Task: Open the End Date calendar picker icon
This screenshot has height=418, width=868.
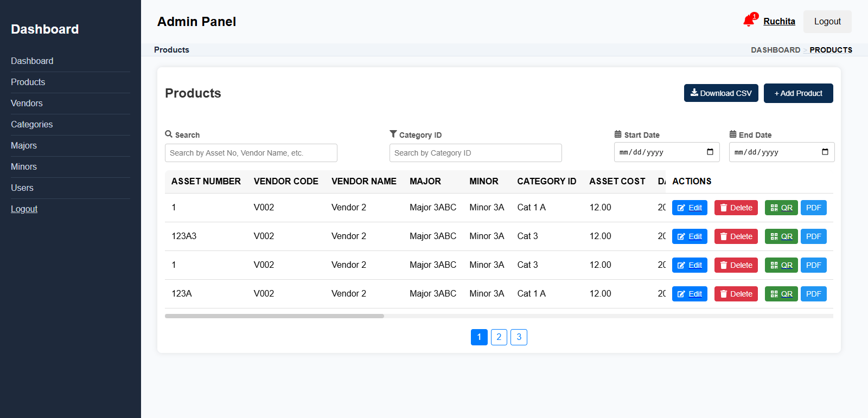Action: tap(825, 152)
